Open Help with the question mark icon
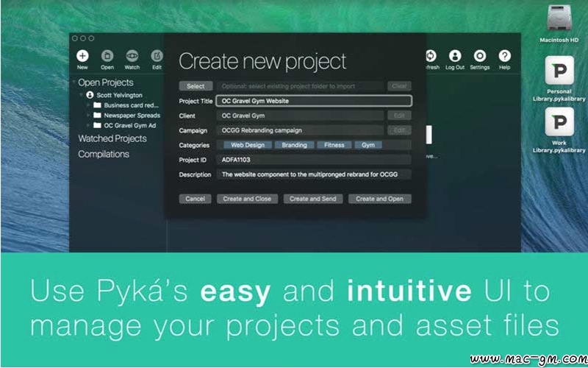The height and width of the screenshot is (368, 588). tap(504, 56)
